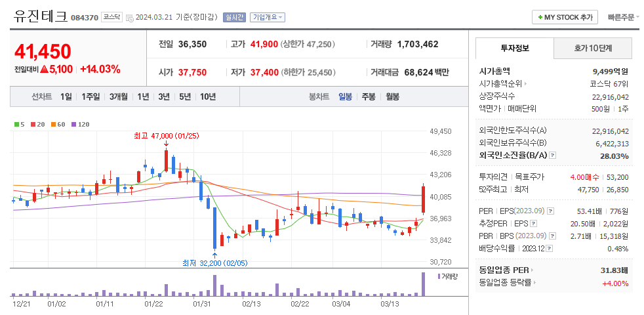644x315 pixels.
Task: Click the orange 60-day moving average legend marker
Action: click(x=53, y=124)
